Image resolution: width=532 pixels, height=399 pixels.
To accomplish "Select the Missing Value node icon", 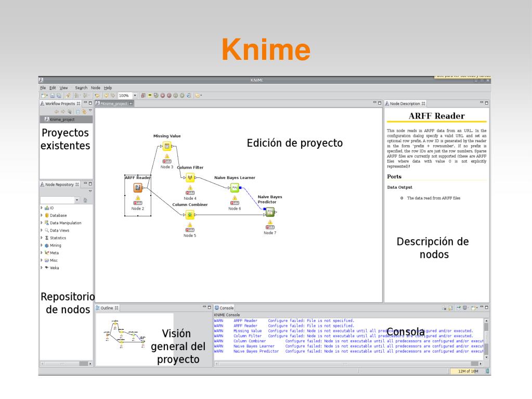I will pos(167,146).
